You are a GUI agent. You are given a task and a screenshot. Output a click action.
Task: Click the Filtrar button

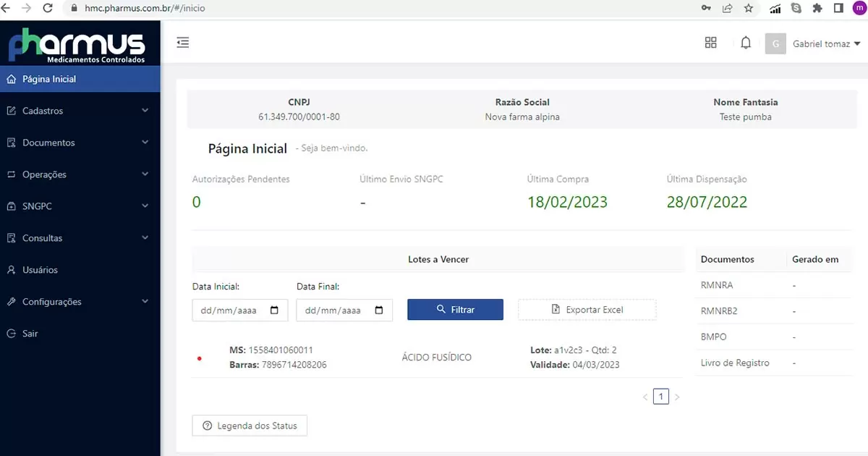click(455, 310)
